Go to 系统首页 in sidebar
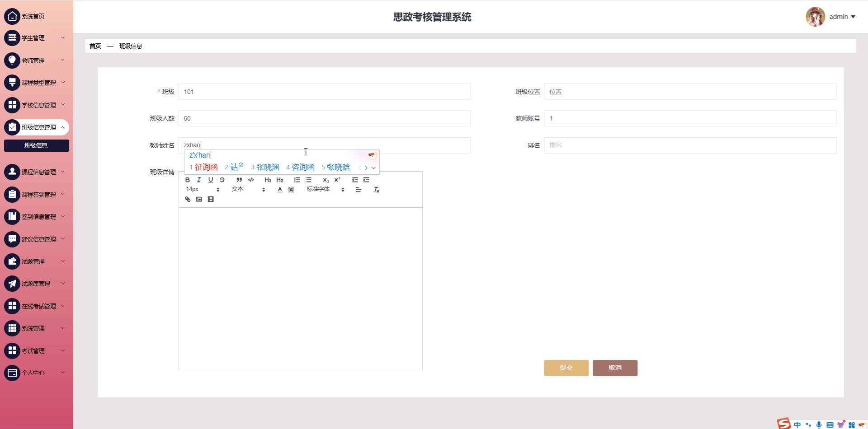 [x=36, y=16]
